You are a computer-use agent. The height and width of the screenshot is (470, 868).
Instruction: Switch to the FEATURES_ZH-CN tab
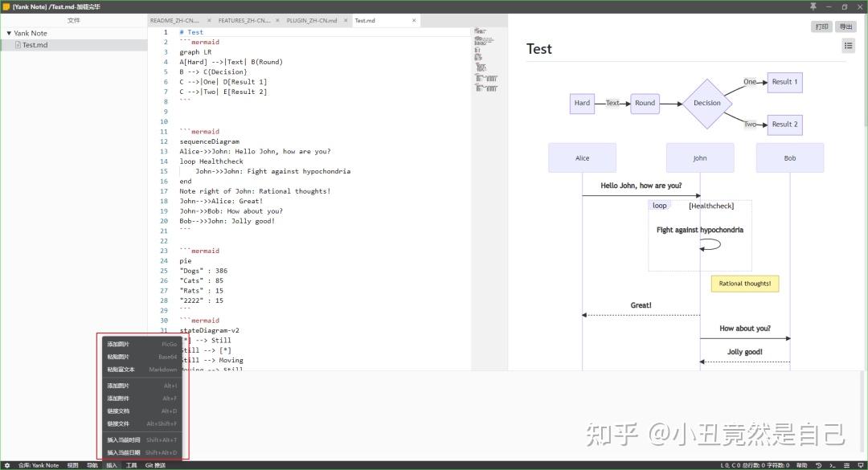point(244,20)
